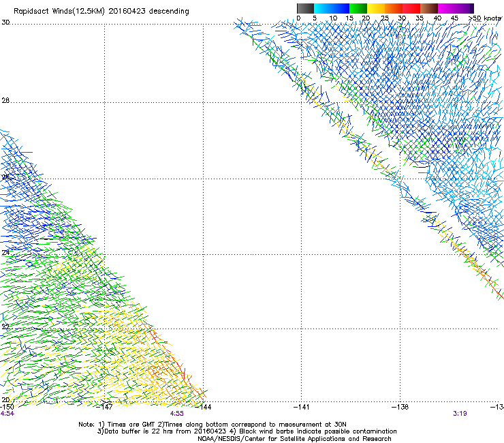Click the latitude 28 axis label
Screen dimensions: 504x443
pos(5,100)
